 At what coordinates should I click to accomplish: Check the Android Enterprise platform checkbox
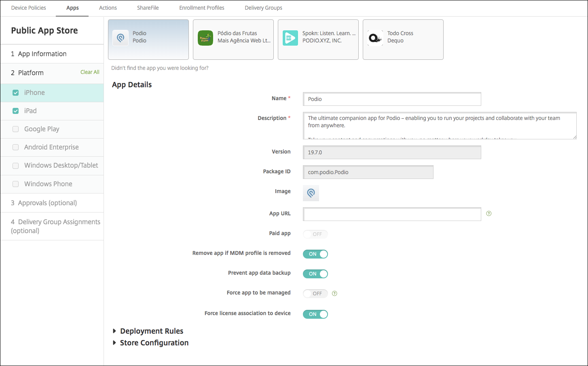(16, 147)
